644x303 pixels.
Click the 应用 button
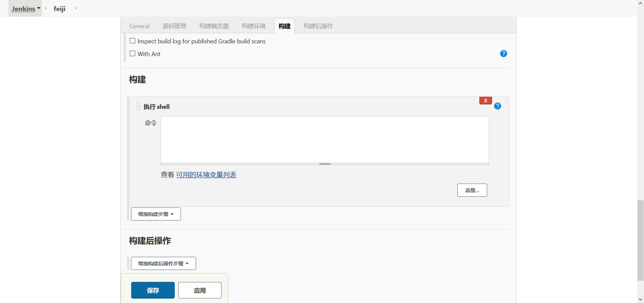200,290
